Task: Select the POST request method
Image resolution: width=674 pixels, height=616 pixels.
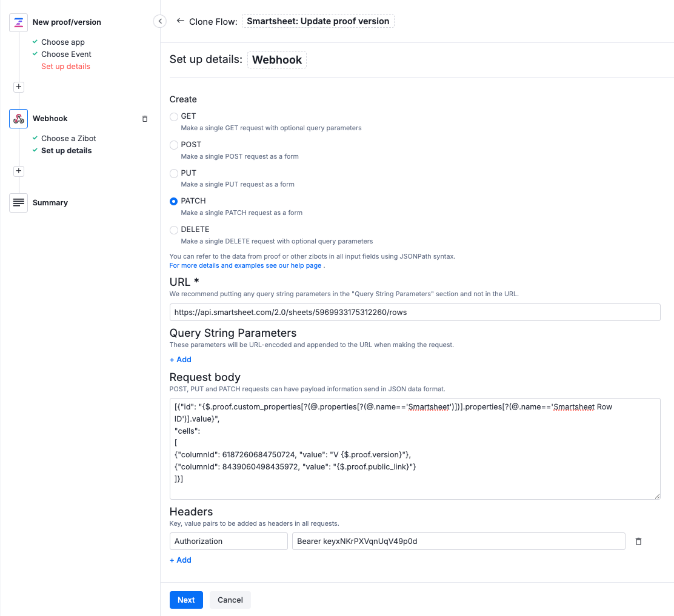Action: point(174,144)
